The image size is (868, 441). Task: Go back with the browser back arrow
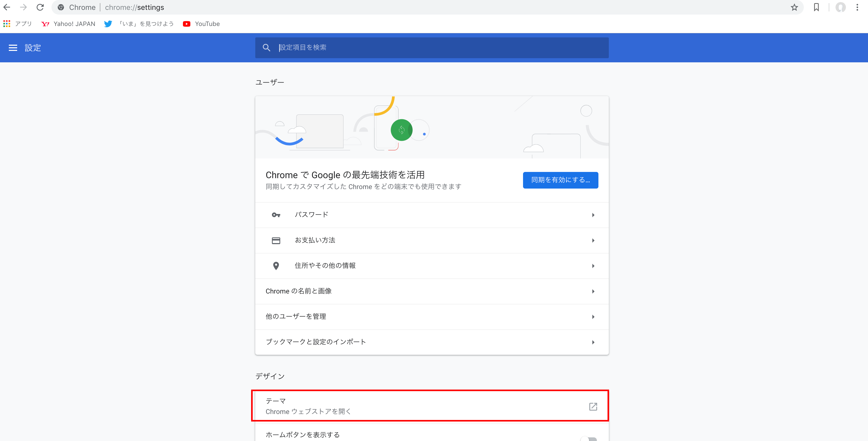click(x=7, y=7)
